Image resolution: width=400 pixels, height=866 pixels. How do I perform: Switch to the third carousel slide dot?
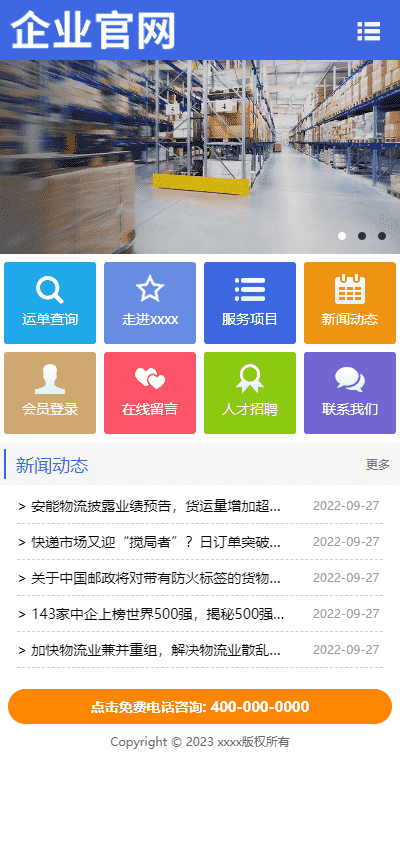tap(382, 236)
